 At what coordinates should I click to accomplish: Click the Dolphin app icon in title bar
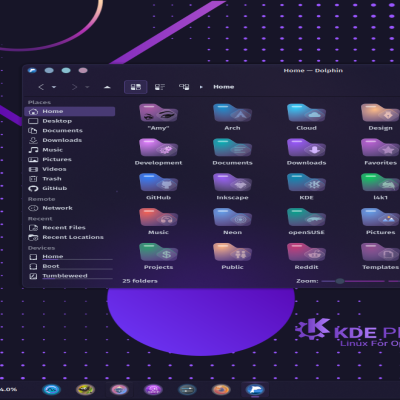tap(32, 70)
